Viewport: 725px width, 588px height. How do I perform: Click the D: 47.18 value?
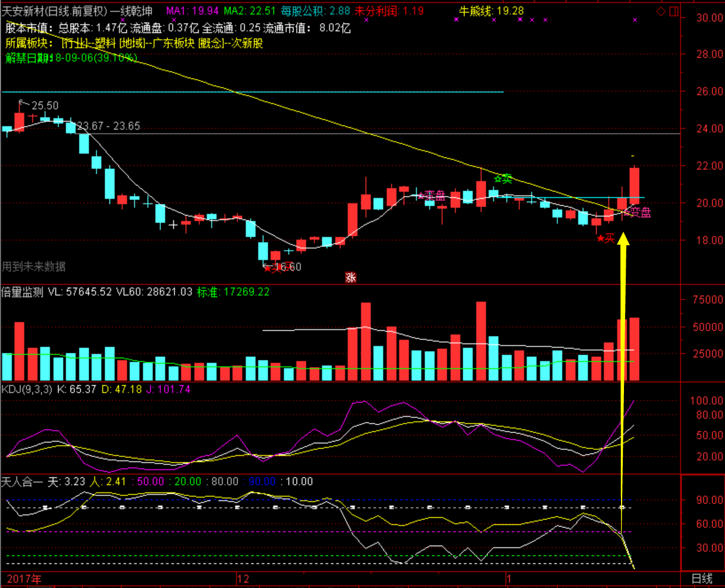[x=123, y=389]
